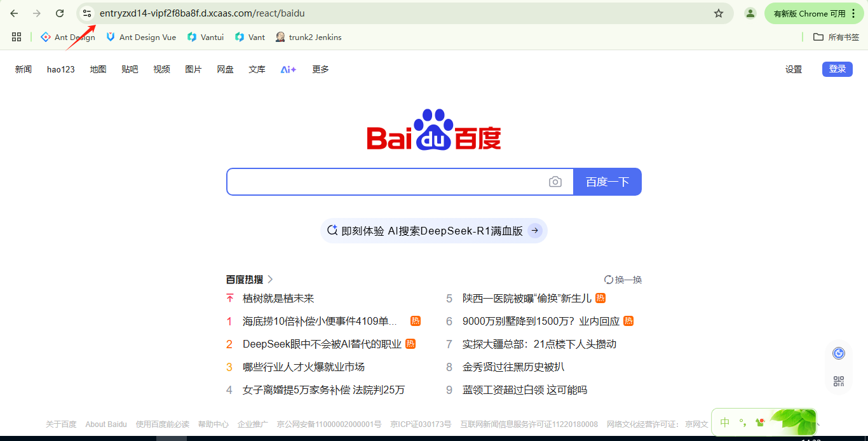Image resolution: width=868 pixels, height=441 pixels.
Task: Open the 设置 settings menu
Action: 794,69
